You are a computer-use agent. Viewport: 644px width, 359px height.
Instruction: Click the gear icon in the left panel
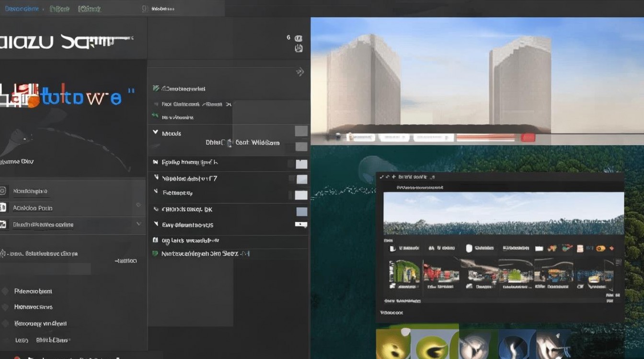click(3, 254)
